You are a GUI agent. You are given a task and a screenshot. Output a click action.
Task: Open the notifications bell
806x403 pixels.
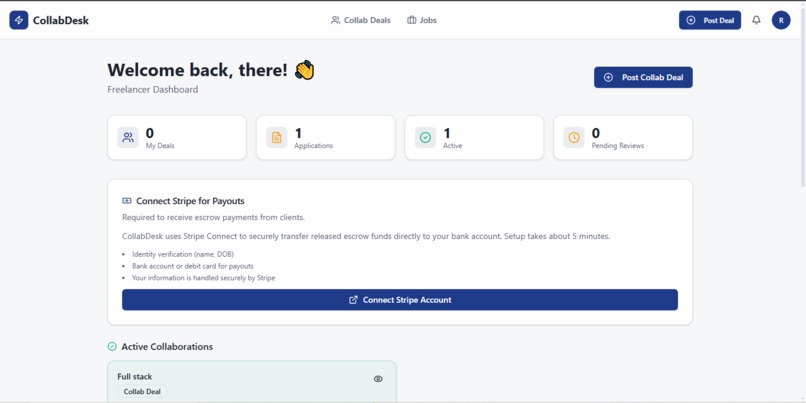(756, 20)
